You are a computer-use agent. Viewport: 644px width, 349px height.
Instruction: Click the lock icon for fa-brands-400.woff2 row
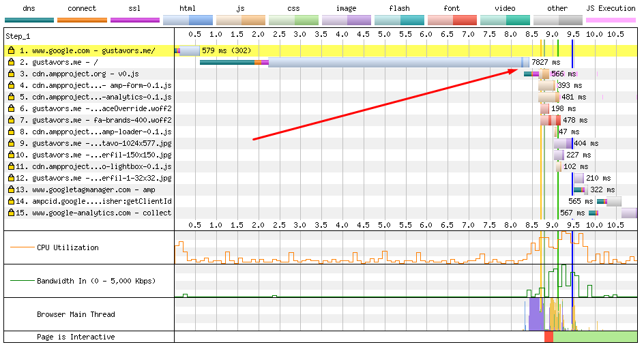click(12, 120)
